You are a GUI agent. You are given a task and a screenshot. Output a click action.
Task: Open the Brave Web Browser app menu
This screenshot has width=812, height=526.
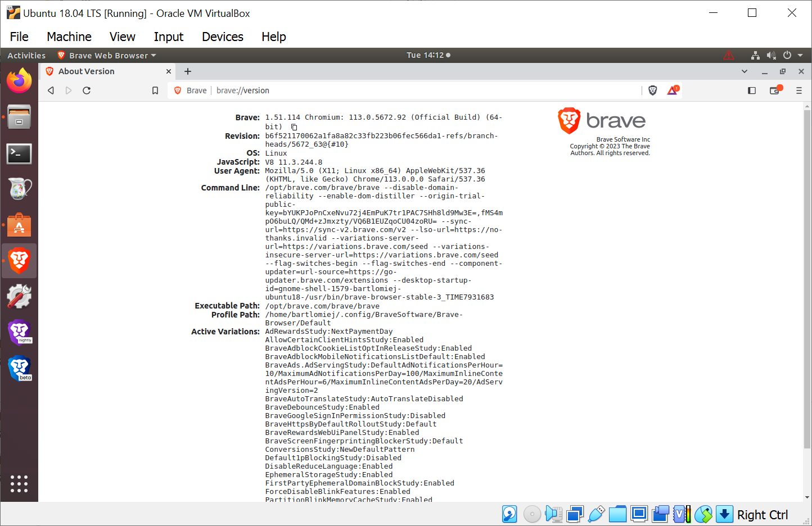coord(107,55)
